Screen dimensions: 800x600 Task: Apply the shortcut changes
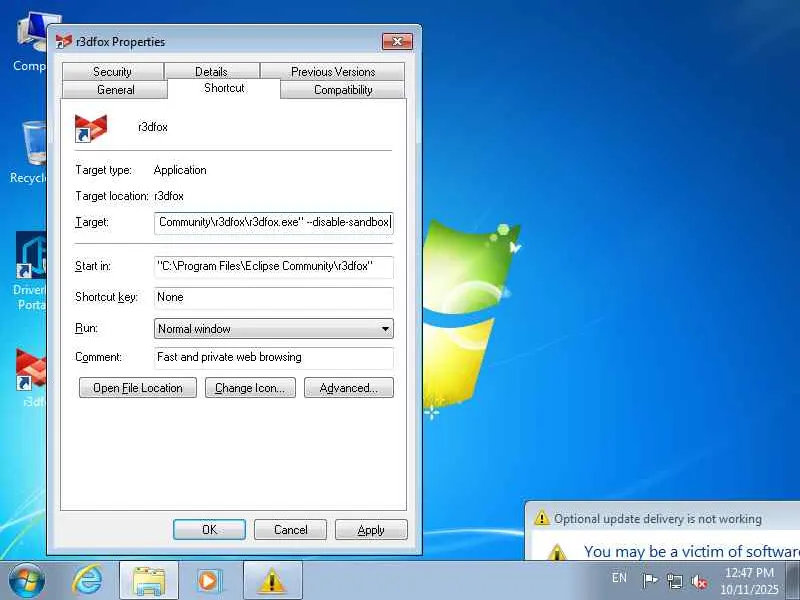371,530
